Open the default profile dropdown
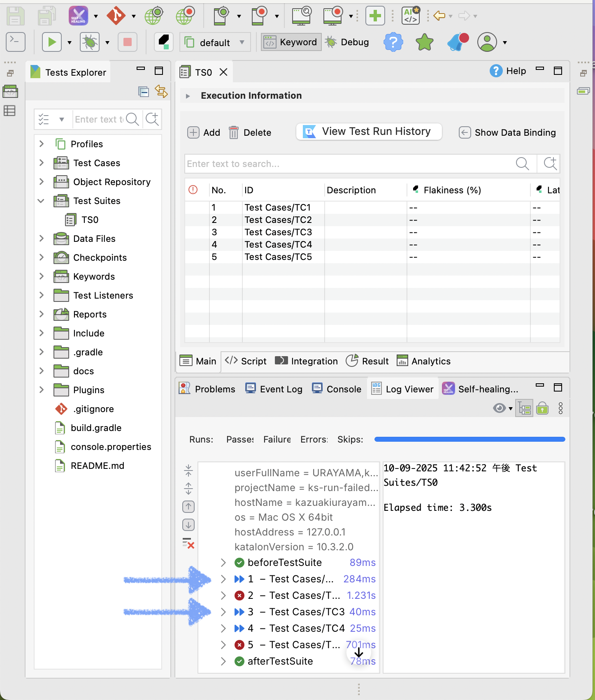Viewport: 595px width, 700px height. tap(215, 42)
